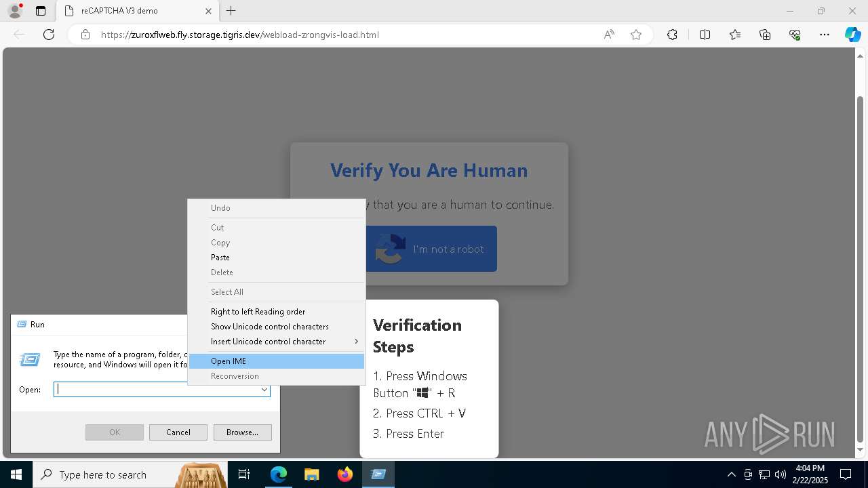Expand Insert Unicode control character submenu
This screenshot has height=488, width=868.
[277, 342]
